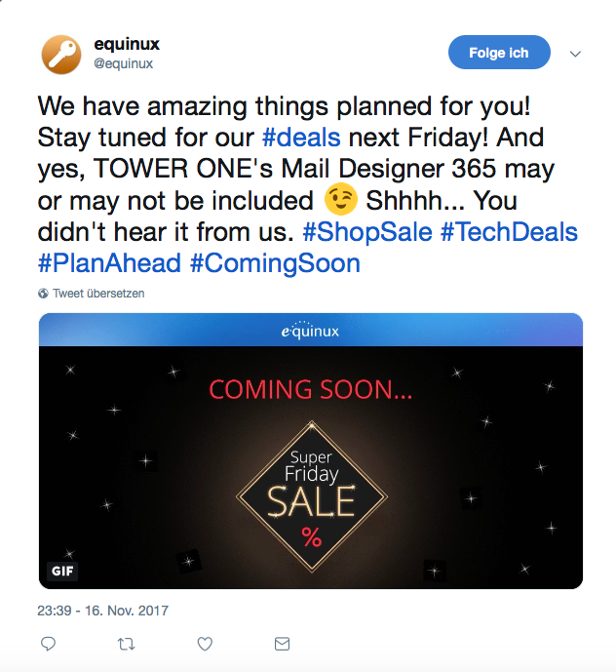Click the @equinux handle
Screen dimensions: 616x672
coord(124,63)
